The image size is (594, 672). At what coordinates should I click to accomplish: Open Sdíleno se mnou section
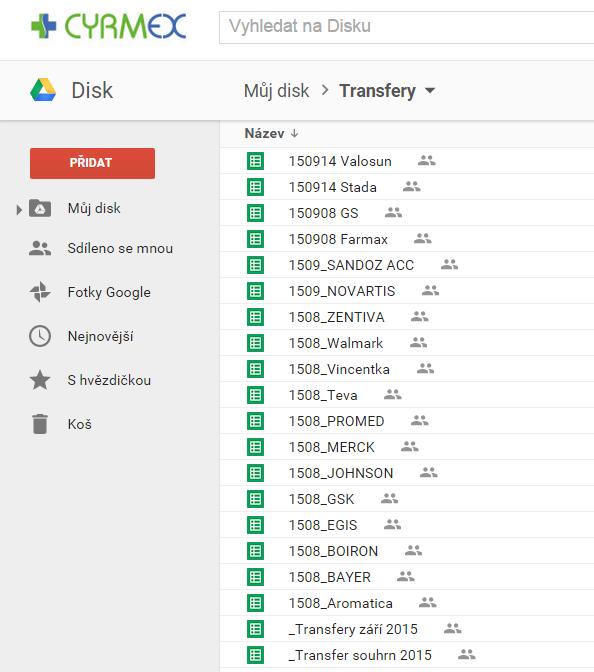coord(120,248)
